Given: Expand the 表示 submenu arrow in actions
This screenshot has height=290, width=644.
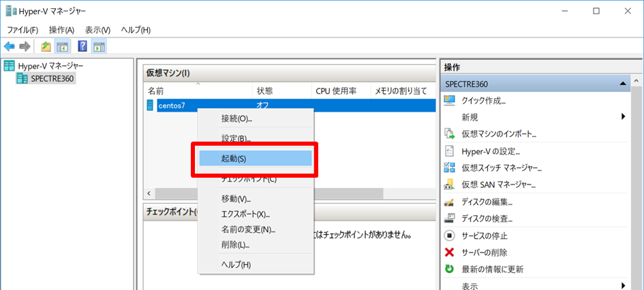Looking at the screenshot, I should 623,285.
